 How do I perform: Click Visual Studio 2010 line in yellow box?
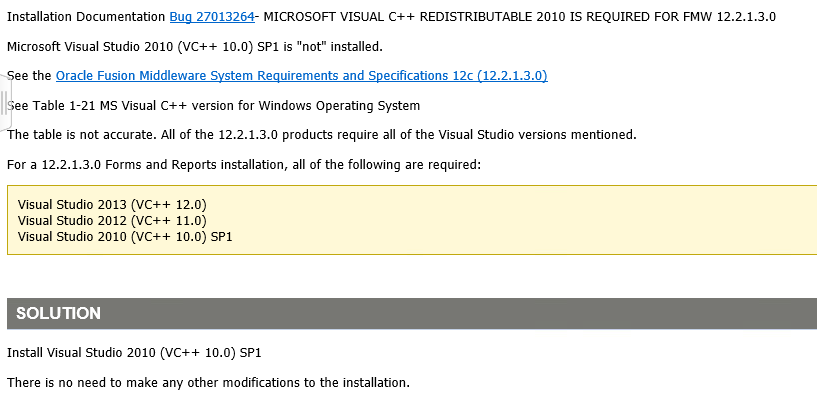[125, 236]
